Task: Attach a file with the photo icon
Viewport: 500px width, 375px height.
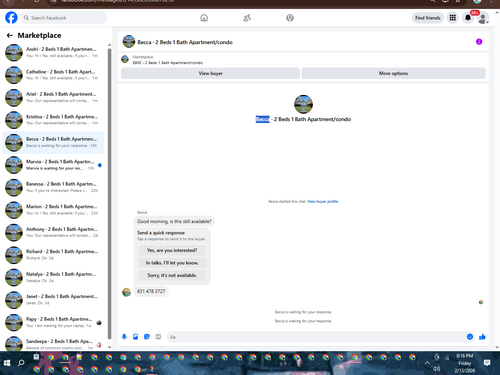Action: (x=136, y=337)
